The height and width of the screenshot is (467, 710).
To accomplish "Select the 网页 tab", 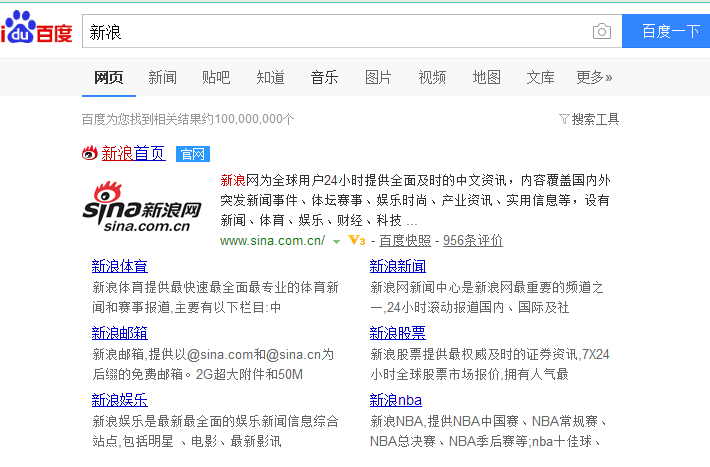I will (109, 77).
